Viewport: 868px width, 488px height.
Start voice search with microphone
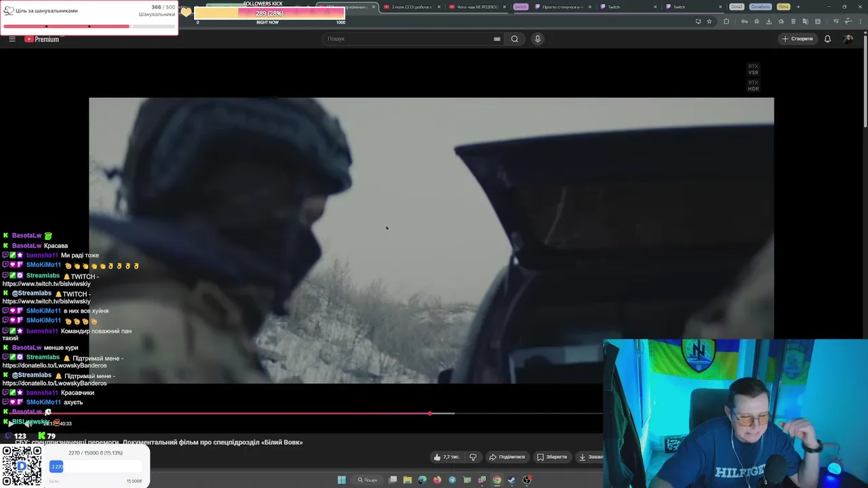click(538, 39)
